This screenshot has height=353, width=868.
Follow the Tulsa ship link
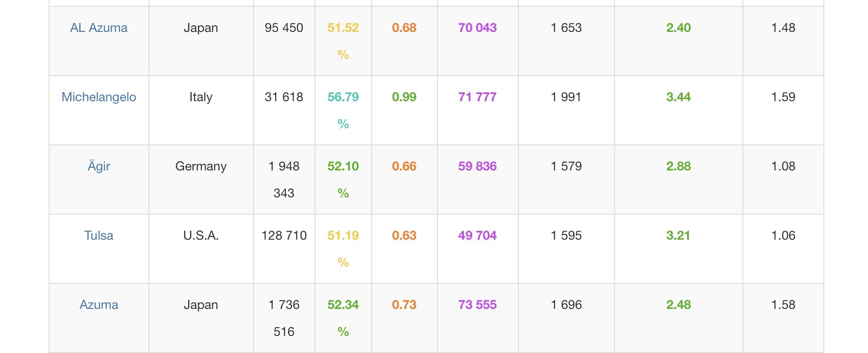point(99,236)
